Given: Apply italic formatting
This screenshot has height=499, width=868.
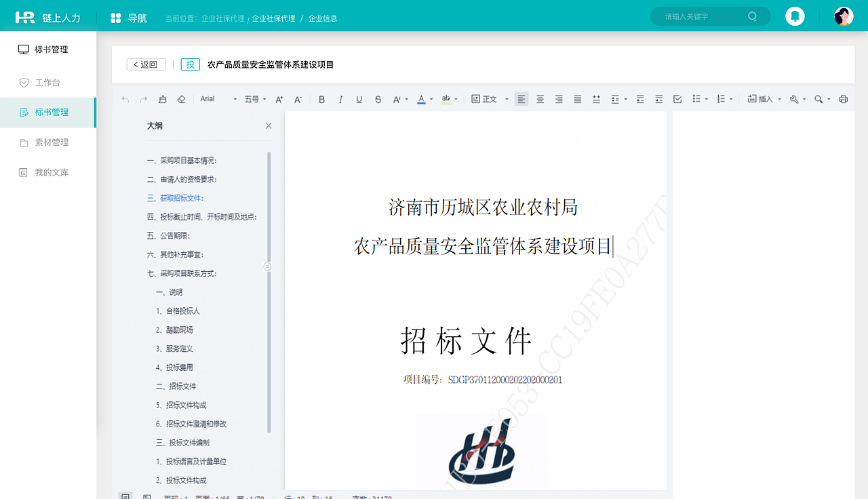Looking at the screenshot, I should tap(340, 98).
